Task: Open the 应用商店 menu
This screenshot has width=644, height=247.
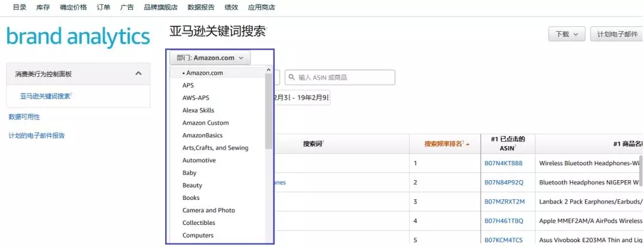Action: [262, 7]
